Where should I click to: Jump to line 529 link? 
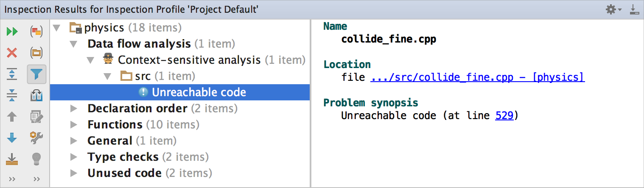coord(504,116)
